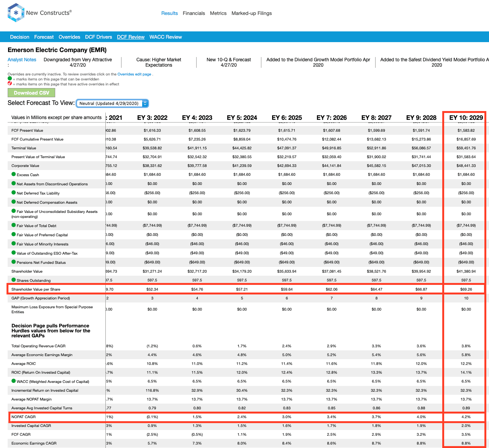Select the override marker for Net Deferred Tax Liability

tap(14, 193)
